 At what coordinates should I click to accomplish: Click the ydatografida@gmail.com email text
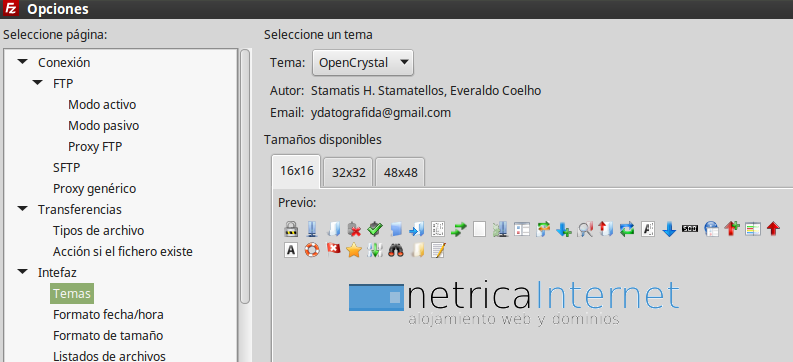(x=381, y=112)
